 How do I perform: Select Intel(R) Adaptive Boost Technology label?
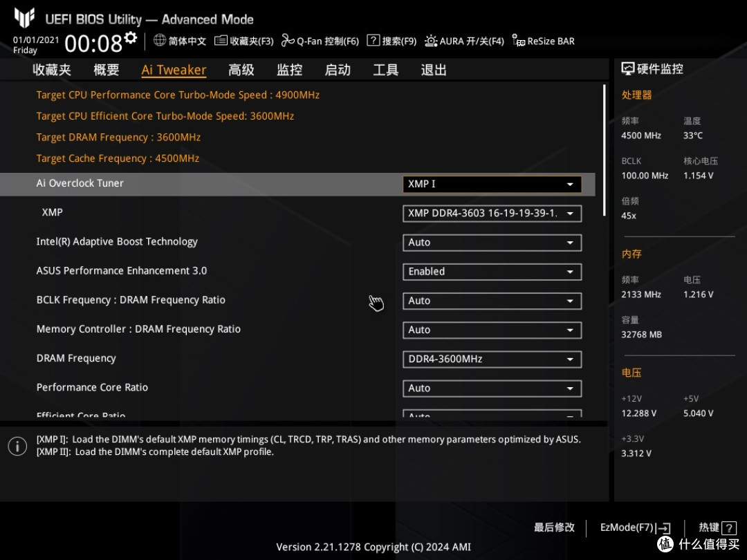tap(117, 242)
